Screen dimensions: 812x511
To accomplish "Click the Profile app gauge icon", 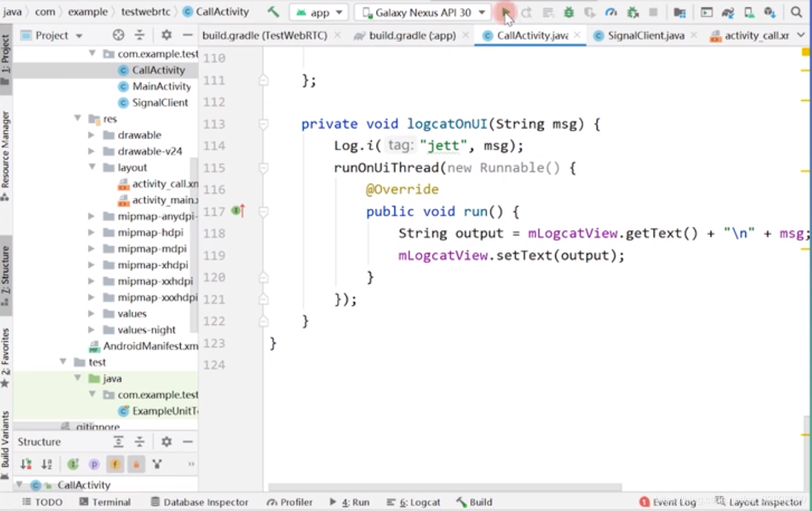I will point(611,12).
